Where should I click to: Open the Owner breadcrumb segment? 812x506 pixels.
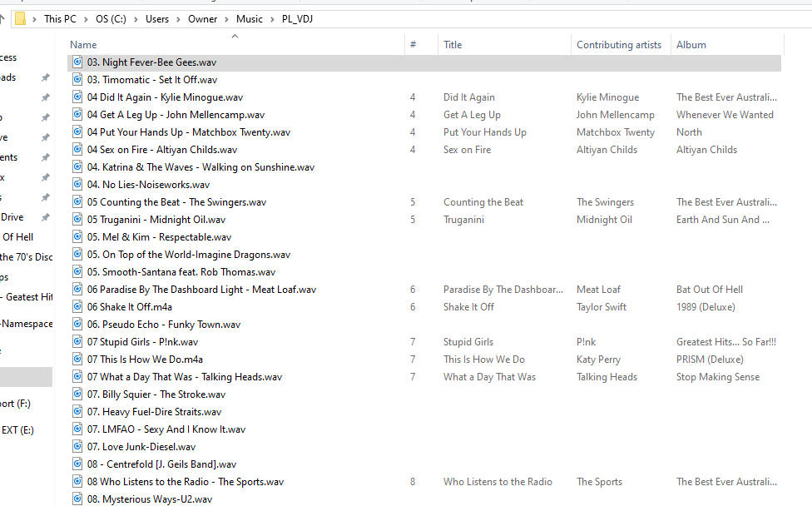[202, 19]
